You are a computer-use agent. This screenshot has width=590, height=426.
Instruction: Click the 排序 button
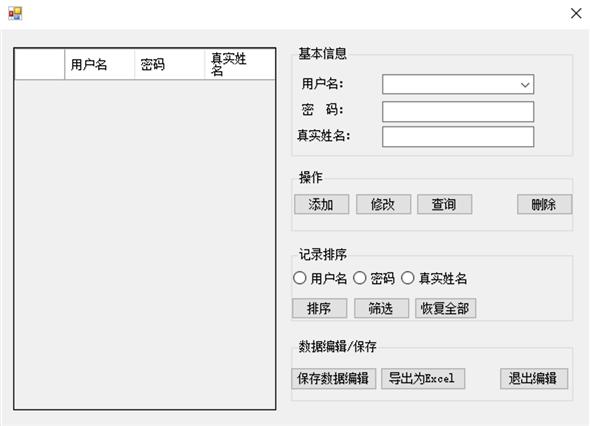[x=319, y=308]
